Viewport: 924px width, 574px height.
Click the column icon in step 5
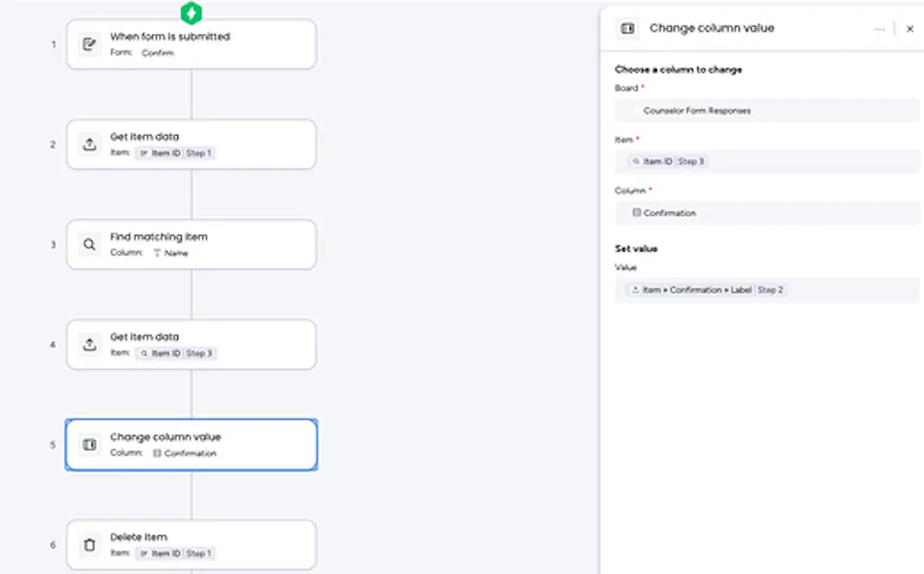point(90,445)
